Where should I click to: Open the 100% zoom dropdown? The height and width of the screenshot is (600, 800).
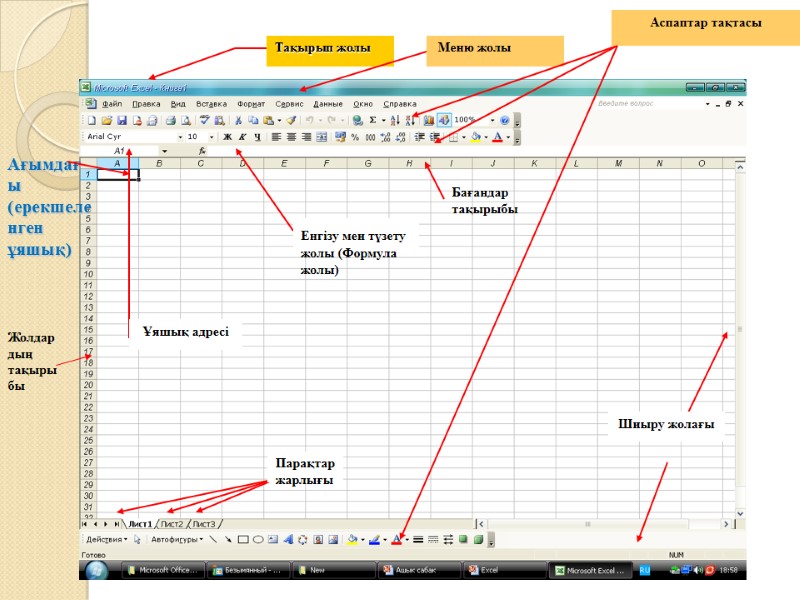pyautogui.click(x=492, y=120)
